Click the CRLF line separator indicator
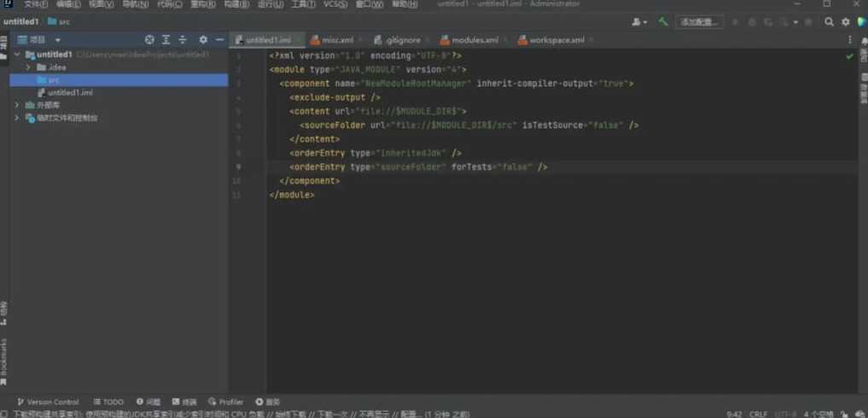 click(x=758, y=414)
